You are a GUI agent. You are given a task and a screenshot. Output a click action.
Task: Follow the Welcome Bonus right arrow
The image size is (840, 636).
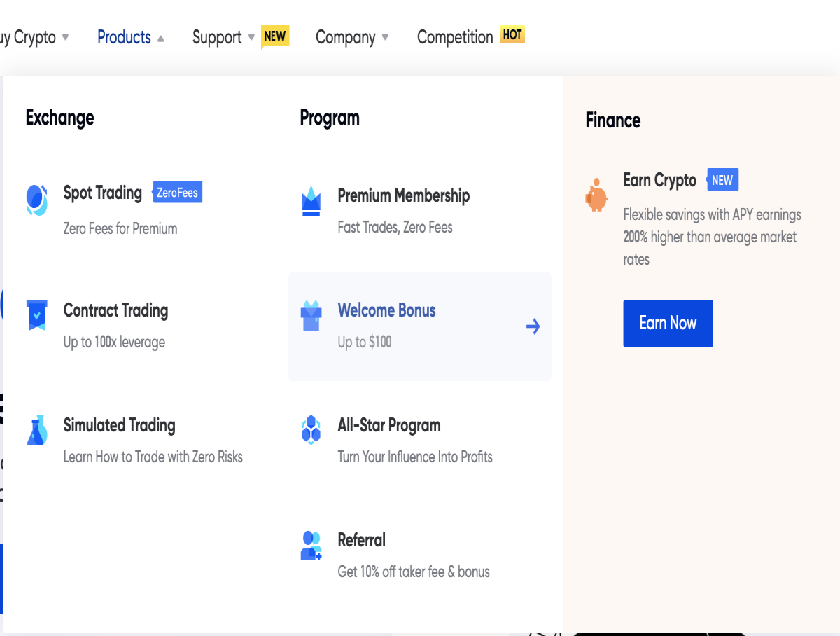[533, 326]
